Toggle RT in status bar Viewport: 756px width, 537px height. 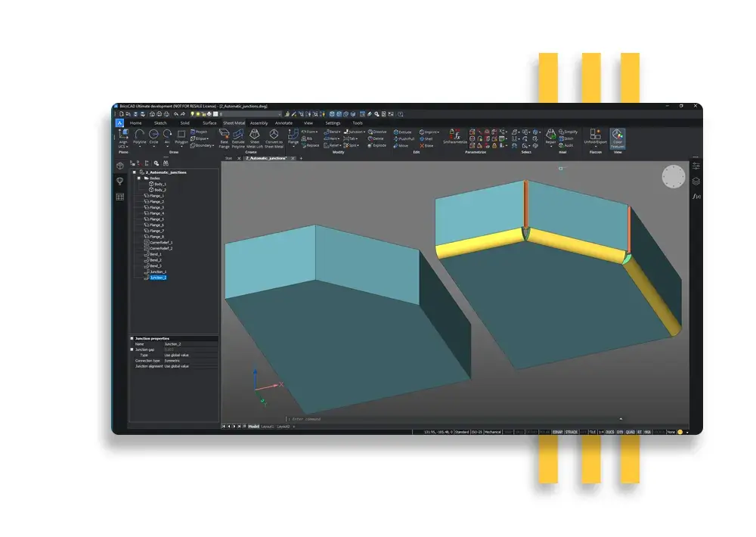pyautogui.click(x=640, y=432)
